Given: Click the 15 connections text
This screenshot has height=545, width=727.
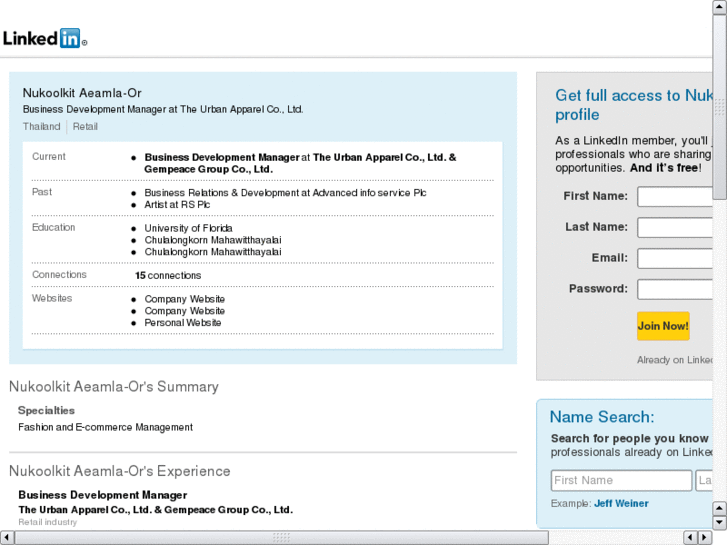Looking at the screenshot, I should (168, 276).
